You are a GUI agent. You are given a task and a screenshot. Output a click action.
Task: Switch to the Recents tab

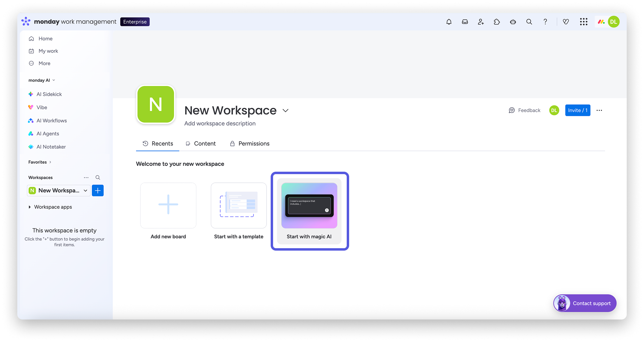pos(158,144)
